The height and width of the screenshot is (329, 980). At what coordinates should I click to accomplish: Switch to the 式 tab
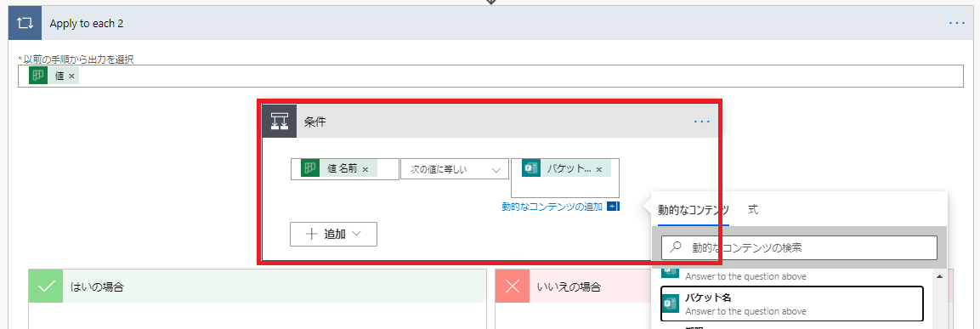(753, 210)
